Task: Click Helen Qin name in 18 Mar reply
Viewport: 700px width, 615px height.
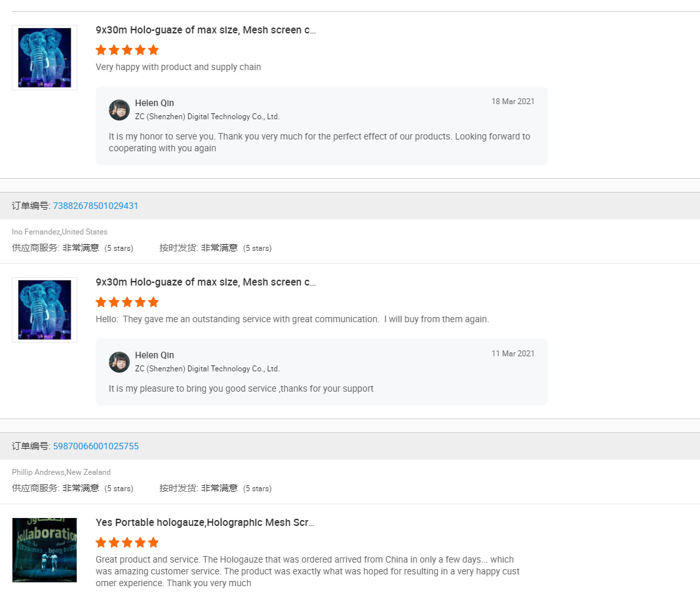Action: [155, 103]
